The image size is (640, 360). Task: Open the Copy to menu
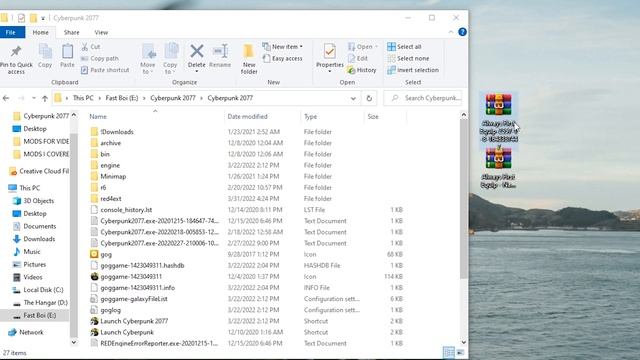coord(170,59)
